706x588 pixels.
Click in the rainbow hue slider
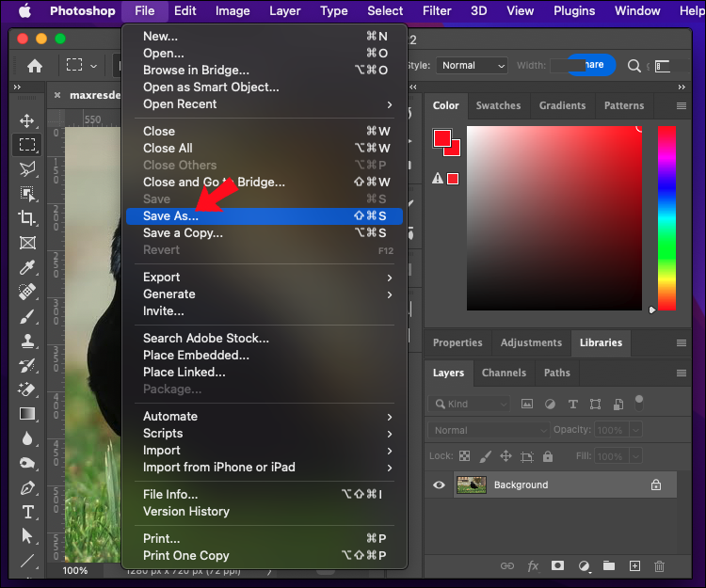point(666,216)
